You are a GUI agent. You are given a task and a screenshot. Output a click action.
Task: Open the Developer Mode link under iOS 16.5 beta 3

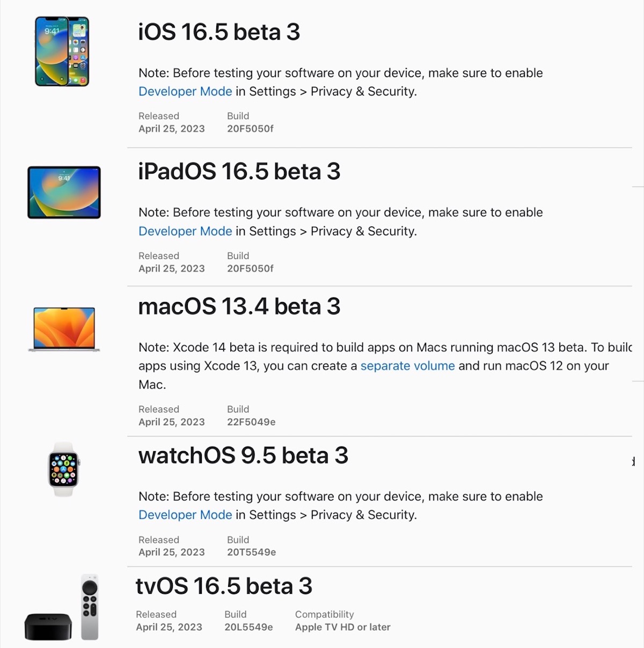pyautogui.click(x=185, y=91)
